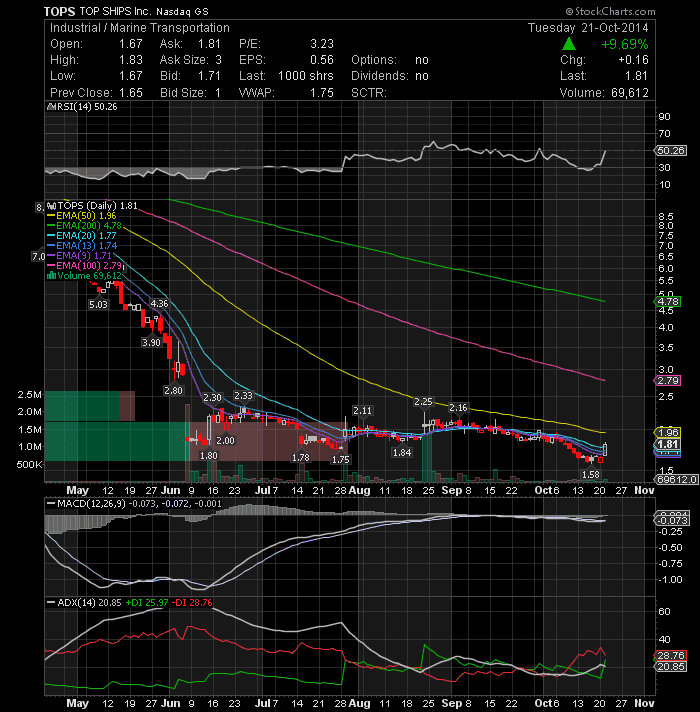
Task: Click the date Tuesday 21-Oct-2014
Action: click(588, 28)
